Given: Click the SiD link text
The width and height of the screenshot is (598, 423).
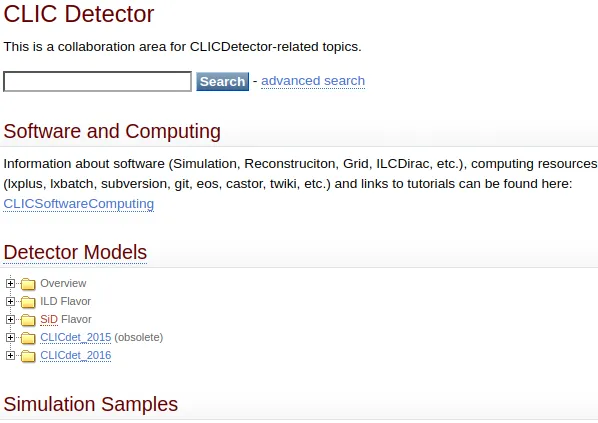Looking at the screenshot, I should 49,319.
